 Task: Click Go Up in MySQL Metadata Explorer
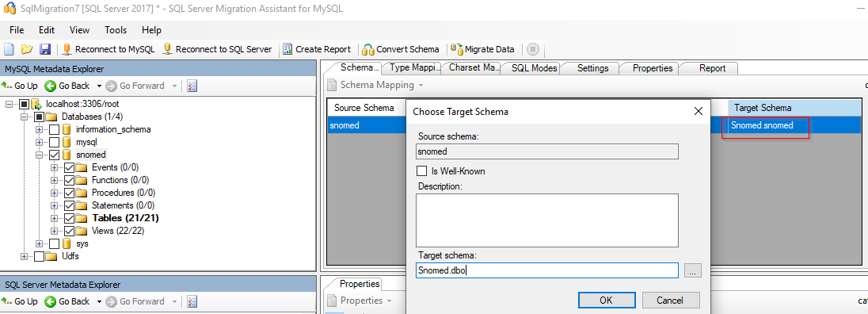point(20,86)
